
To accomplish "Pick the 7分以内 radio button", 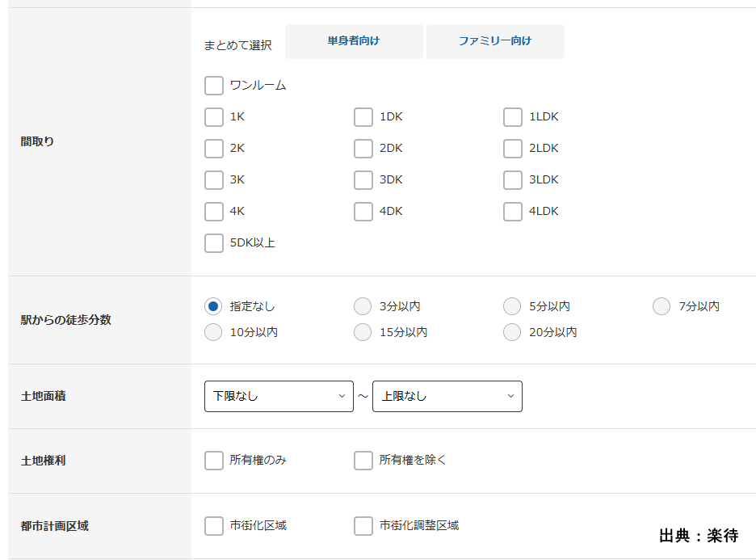I will [661, 306].
